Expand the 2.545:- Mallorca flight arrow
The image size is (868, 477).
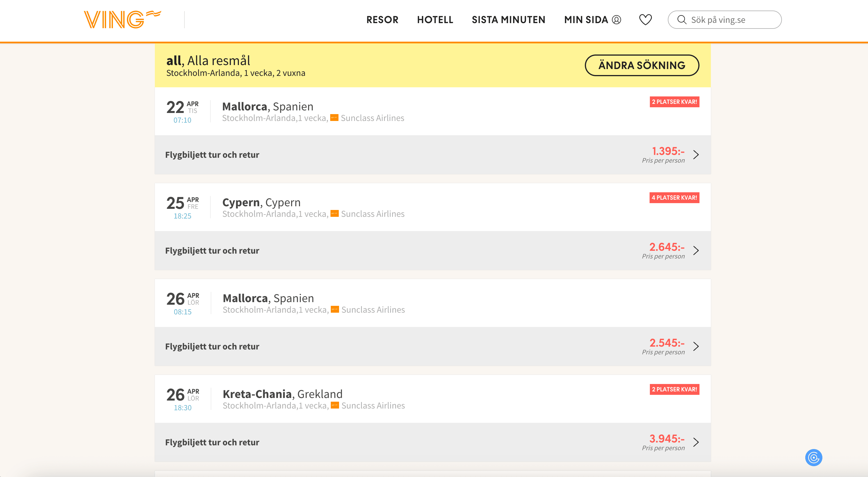pos(696,346)
